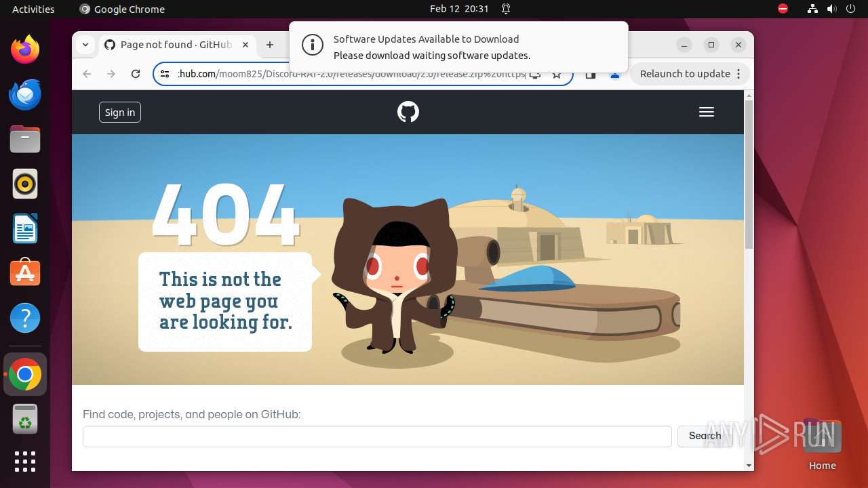This screenshot has width=868, height=488.
Task: Expand the tab search dropdown
Action: (85, 45)
